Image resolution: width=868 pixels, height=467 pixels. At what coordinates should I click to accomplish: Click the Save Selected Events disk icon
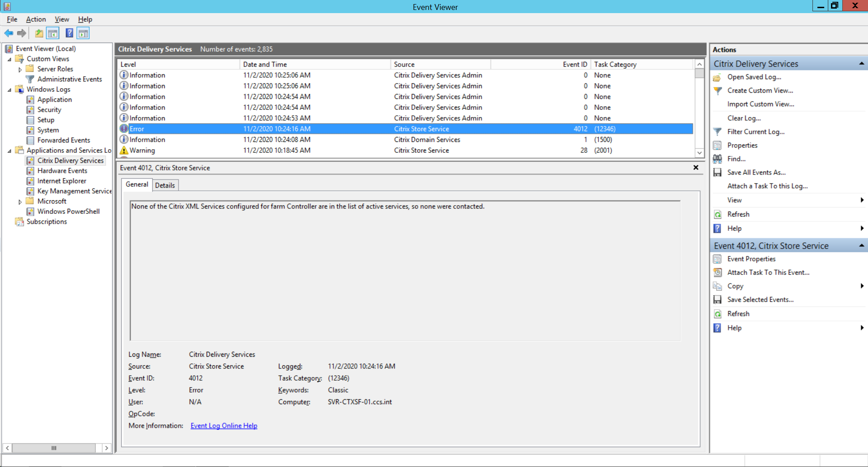(717, 300)
